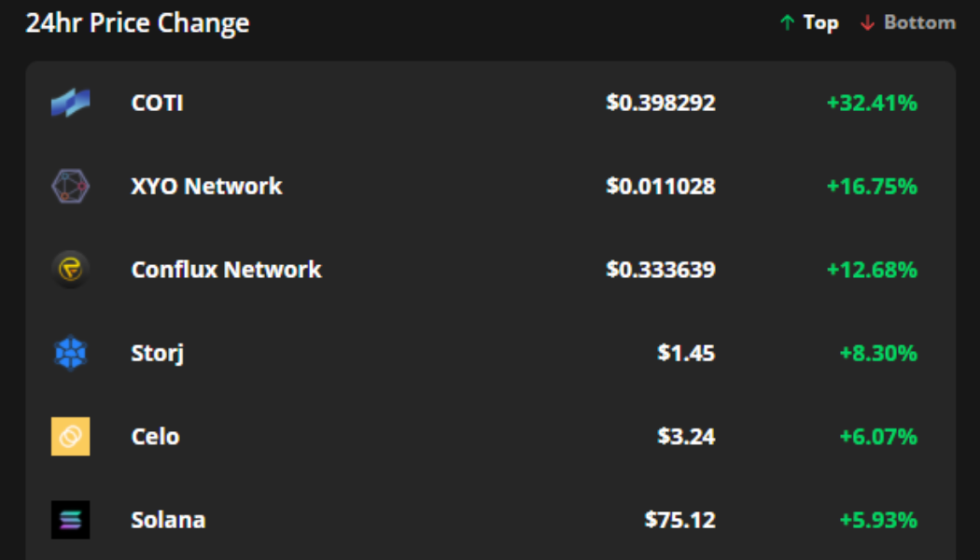Click the XYO Network hexagon icon
Screen dimensions: 980x560
point(70,187)
